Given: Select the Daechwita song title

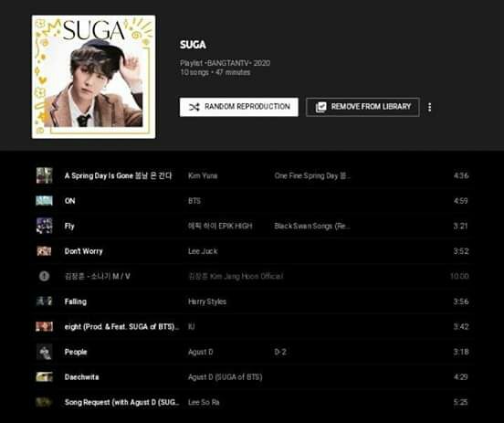Looking at the screenshot, I should tap(81, 377).
